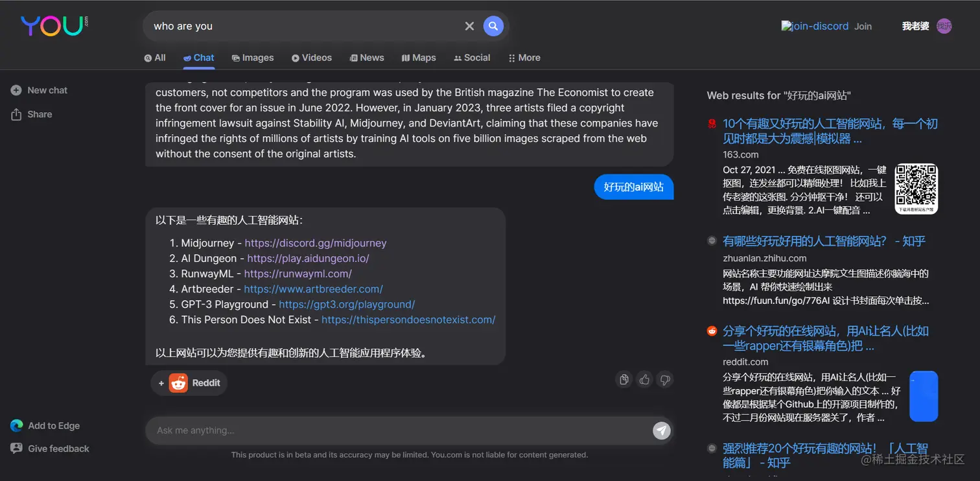Open the thispersondoesnotexist.com link
The height and width of the screenshot is (481, 980).
(x=408, y=320)
